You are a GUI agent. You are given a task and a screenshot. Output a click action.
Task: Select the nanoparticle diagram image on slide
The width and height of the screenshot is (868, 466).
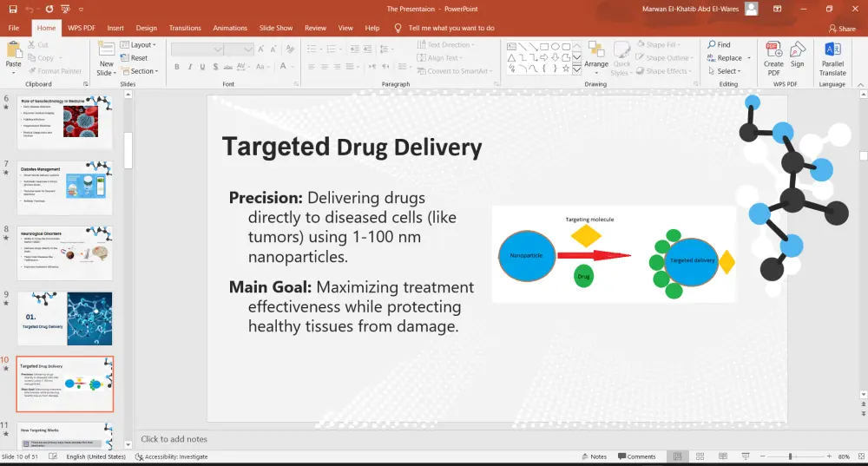614,254
